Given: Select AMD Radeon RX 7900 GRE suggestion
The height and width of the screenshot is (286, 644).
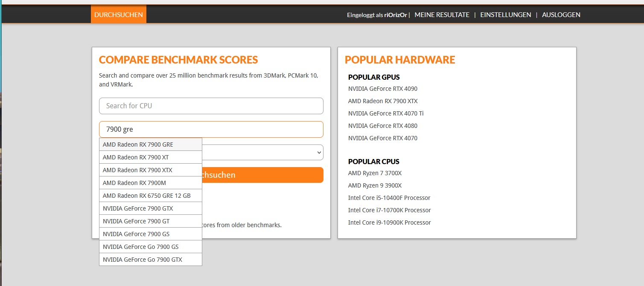Looking at the screenshot, I should pos(151,144).
